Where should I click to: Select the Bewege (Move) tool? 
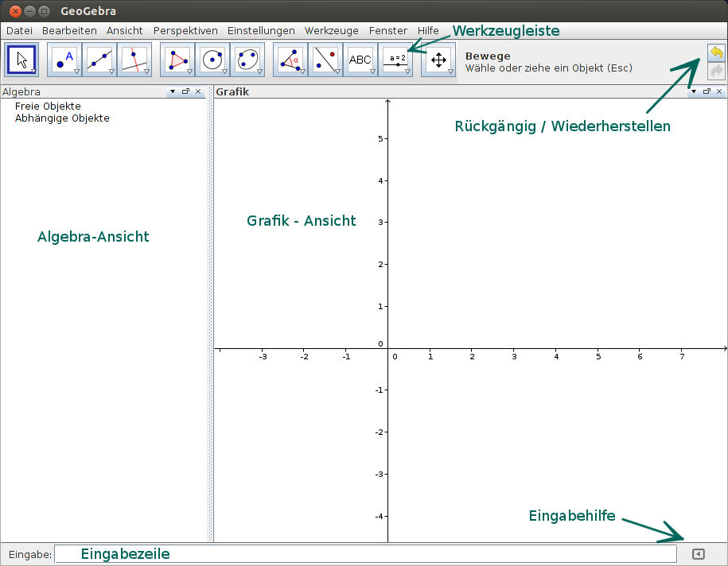21,60
